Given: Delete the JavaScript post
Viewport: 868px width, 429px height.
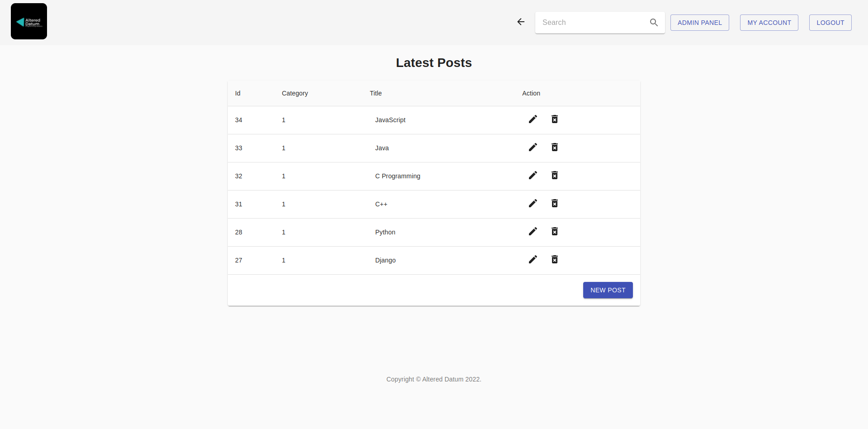Looking at the screenshot, I should coord(555,119).
